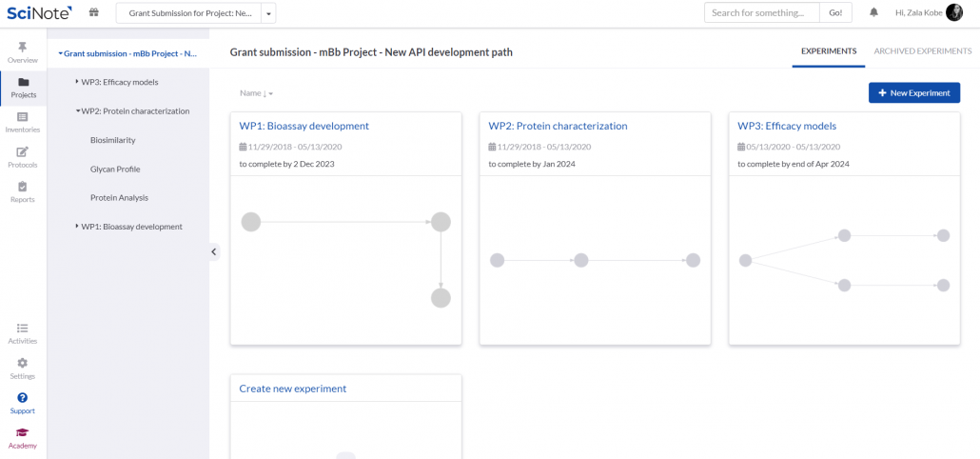Click the Support question mark icon
Screen dimensions: 980x459
coord(23,398)
